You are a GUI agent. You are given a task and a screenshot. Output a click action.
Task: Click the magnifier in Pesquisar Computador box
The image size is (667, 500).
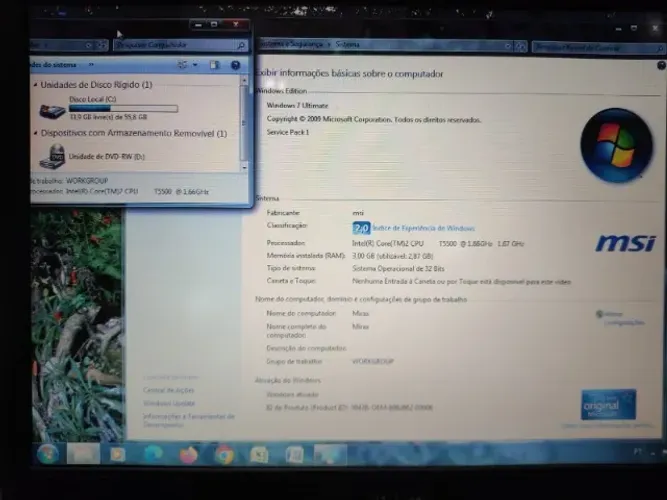(241, 45)
